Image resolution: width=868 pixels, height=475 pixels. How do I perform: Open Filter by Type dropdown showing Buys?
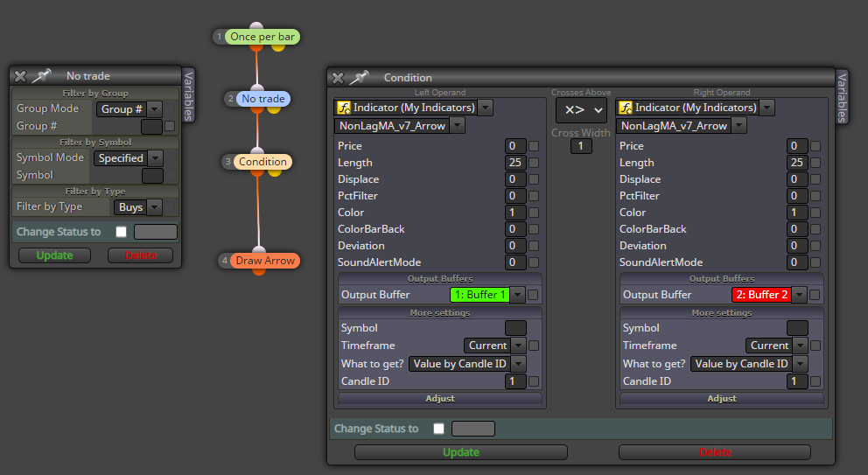[155, 207]
